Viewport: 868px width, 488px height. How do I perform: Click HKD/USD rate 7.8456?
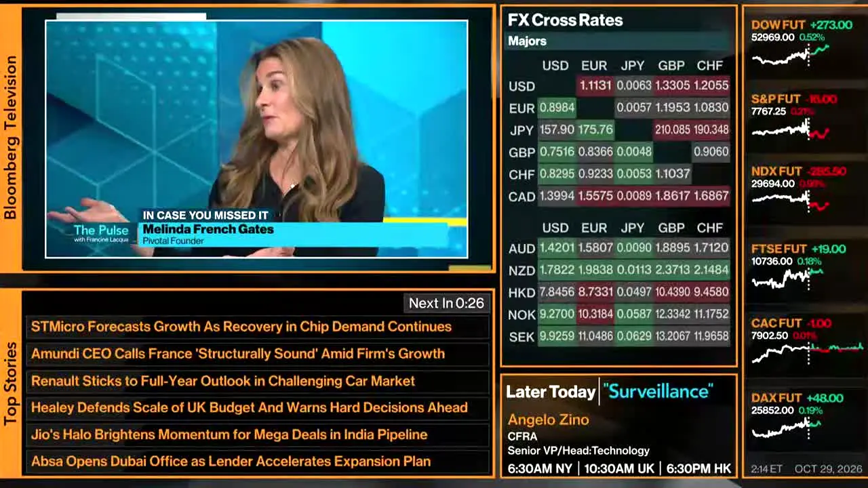click(x=556, y=292)
